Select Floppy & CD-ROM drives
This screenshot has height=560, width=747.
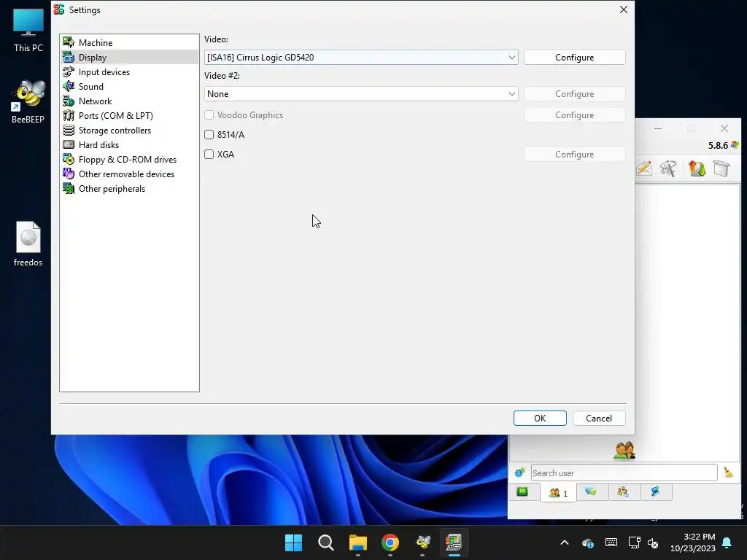[129, 160]
